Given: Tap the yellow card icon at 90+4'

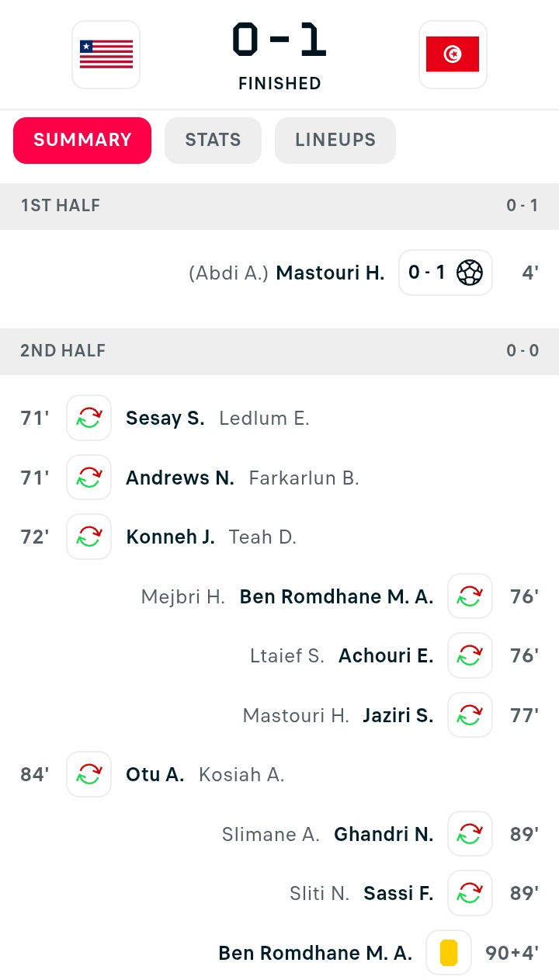Looking at the screenshot, I should pos(449,953).
